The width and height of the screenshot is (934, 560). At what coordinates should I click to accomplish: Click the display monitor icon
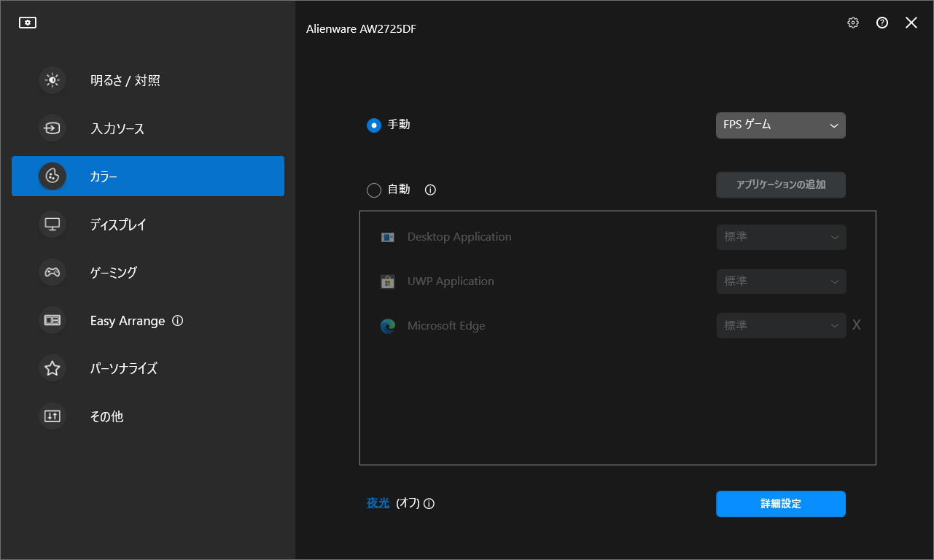(x=52, y=224)
